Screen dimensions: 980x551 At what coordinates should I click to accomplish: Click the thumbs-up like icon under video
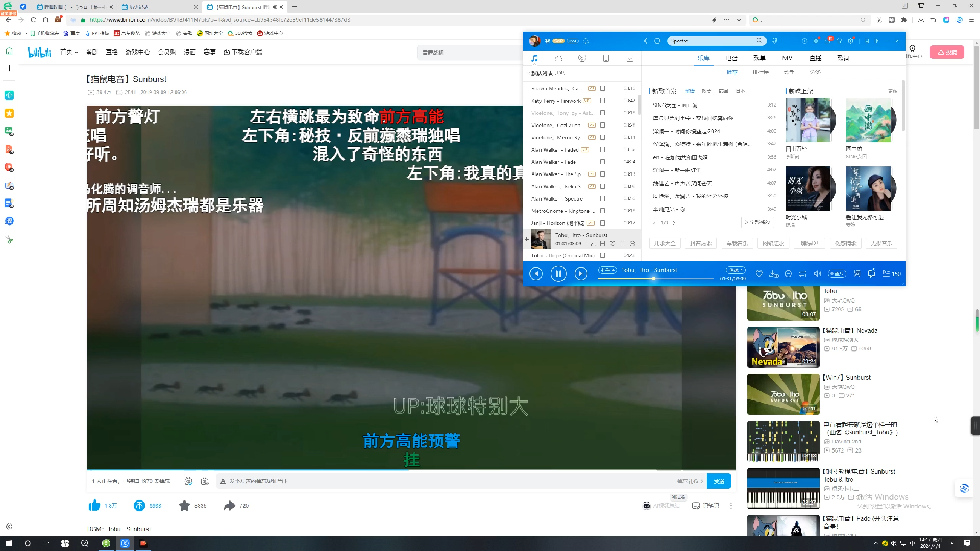pos(94,506)
